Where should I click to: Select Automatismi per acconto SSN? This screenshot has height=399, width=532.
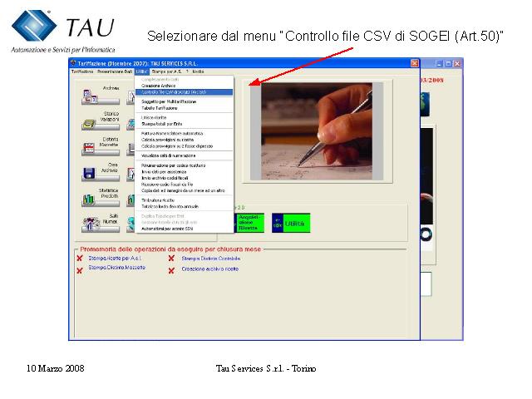pyautogui.click(x=184, y=229)
